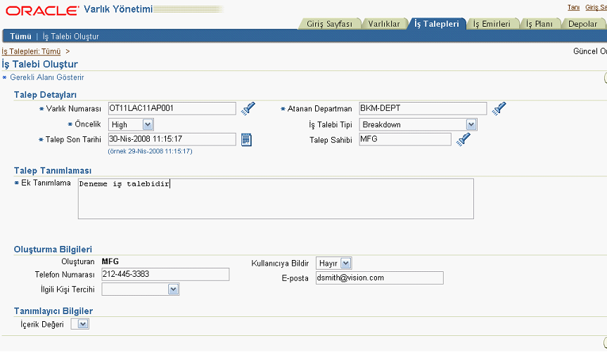Select the E-posta input field

coord(379,278)
